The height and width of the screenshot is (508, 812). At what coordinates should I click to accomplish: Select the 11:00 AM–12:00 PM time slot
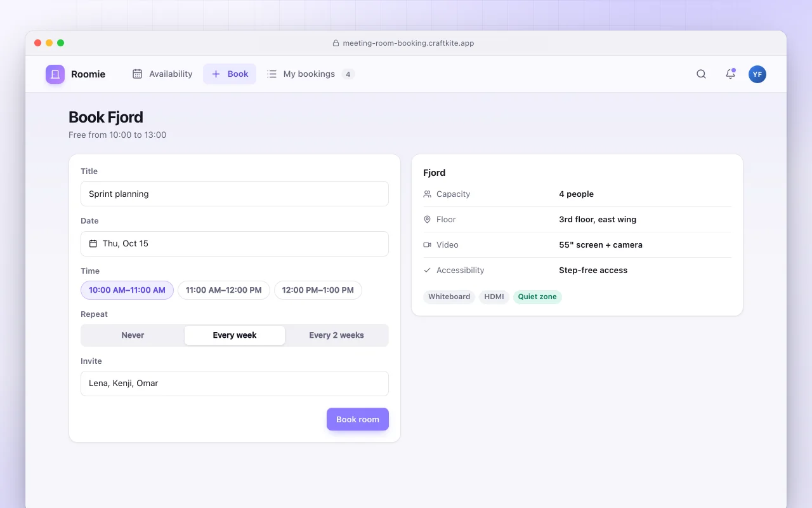click(224, 290)
